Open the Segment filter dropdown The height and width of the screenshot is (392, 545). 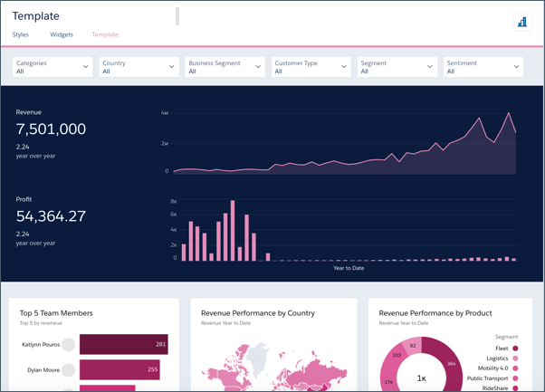pyautogui.click(x=397, y=67)
